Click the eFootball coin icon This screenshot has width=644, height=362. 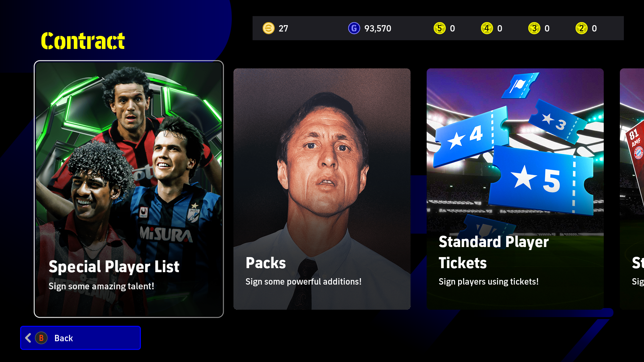pyautogui.click(x=268, y=28)
